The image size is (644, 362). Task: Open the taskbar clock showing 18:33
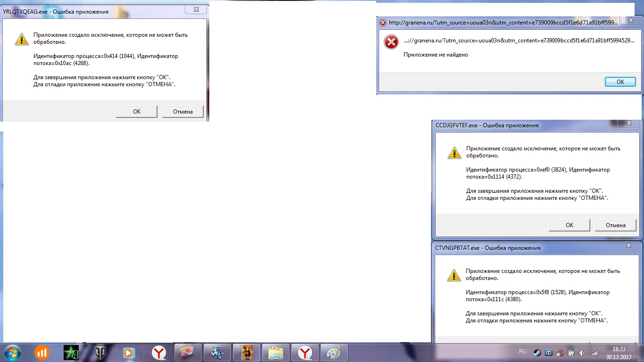pos(619,353)
